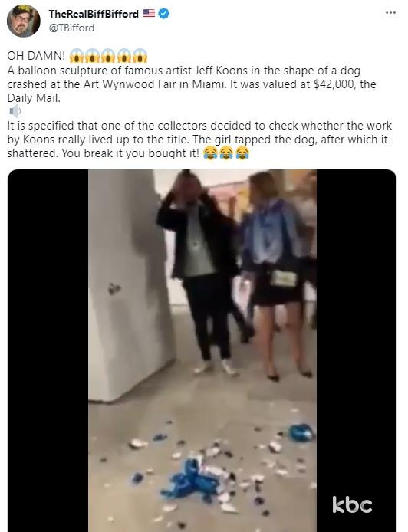The width and height of the screenshot is (408, 532).
Task: Click the OH DAMN! opening text
Action: (x=36, y=56)
